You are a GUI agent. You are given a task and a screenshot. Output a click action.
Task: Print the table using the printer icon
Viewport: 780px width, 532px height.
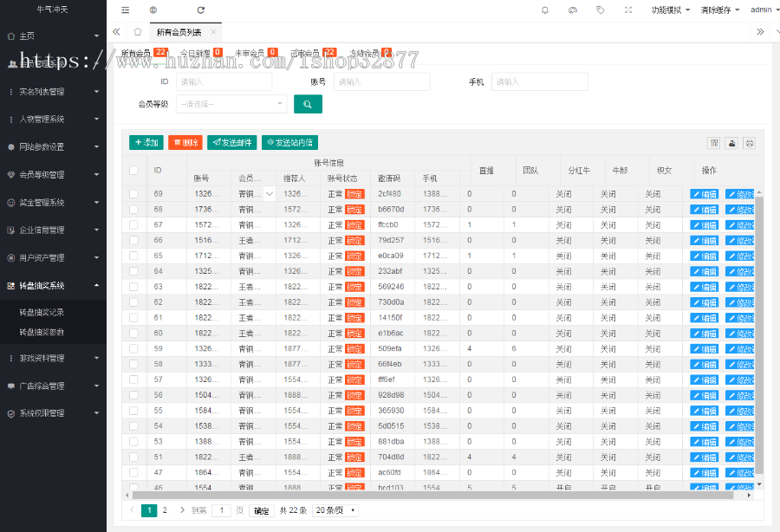(750, 143)
